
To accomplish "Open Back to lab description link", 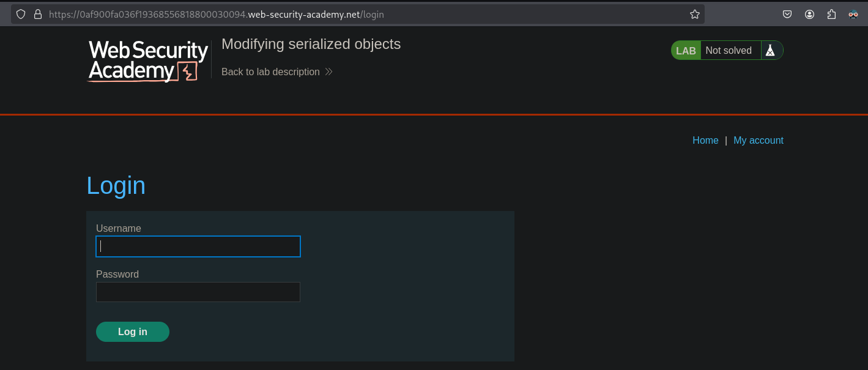I will (x=270, y=72).
